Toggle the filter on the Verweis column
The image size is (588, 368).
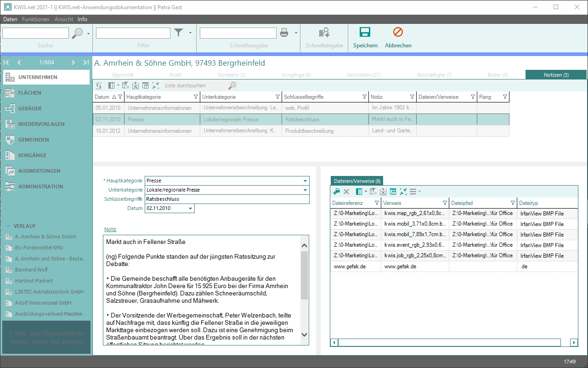445,203
